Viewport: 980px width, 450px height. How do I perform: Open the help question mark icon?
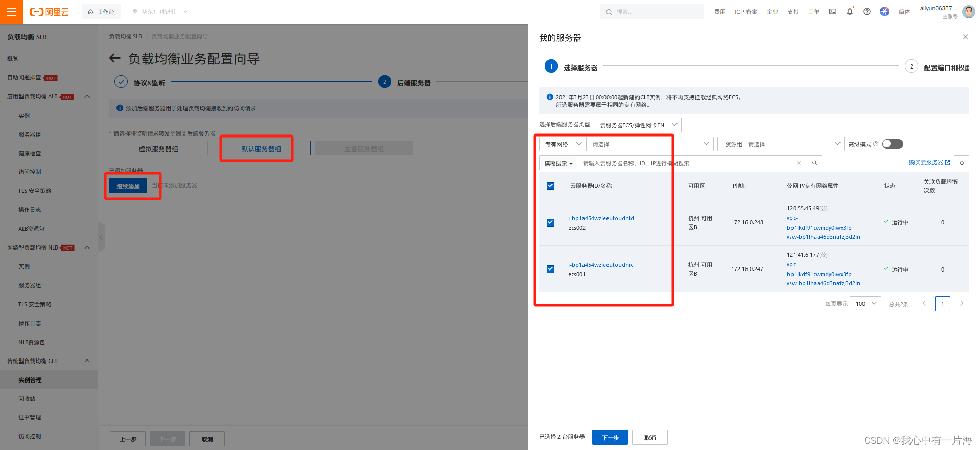pyautogui.click(x=867, y=11)
